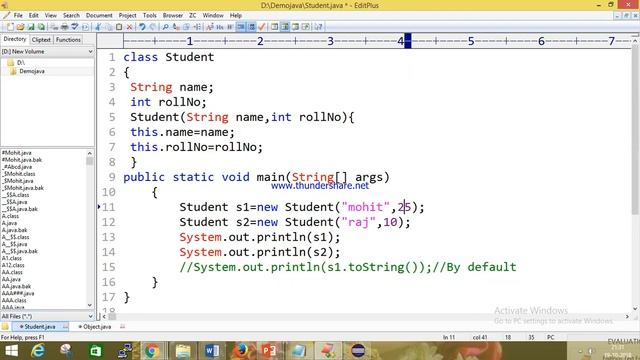The height and width of the screenshot is (360, 640).
Task: Click the Redo toolbar icon
Action: pyautogui.click(x=152, y=27)
